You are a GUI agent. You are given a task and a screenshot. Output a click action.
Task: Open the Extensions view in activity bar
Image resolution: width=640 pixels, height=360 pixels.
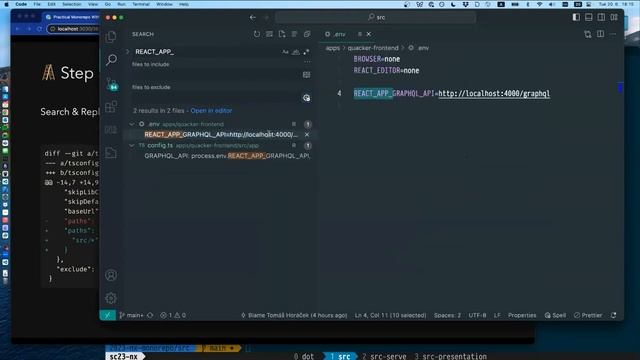coord(111,107)
